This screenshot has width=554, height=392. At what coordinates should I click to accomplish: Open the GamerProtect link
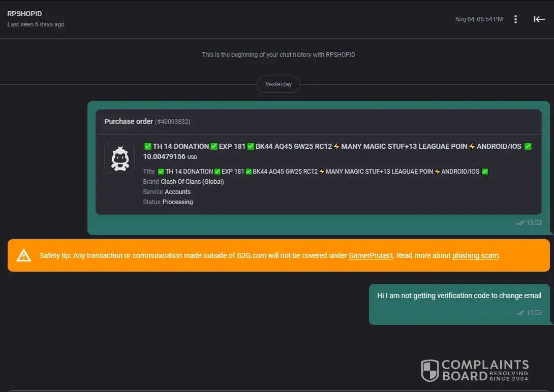click(371, 255)
